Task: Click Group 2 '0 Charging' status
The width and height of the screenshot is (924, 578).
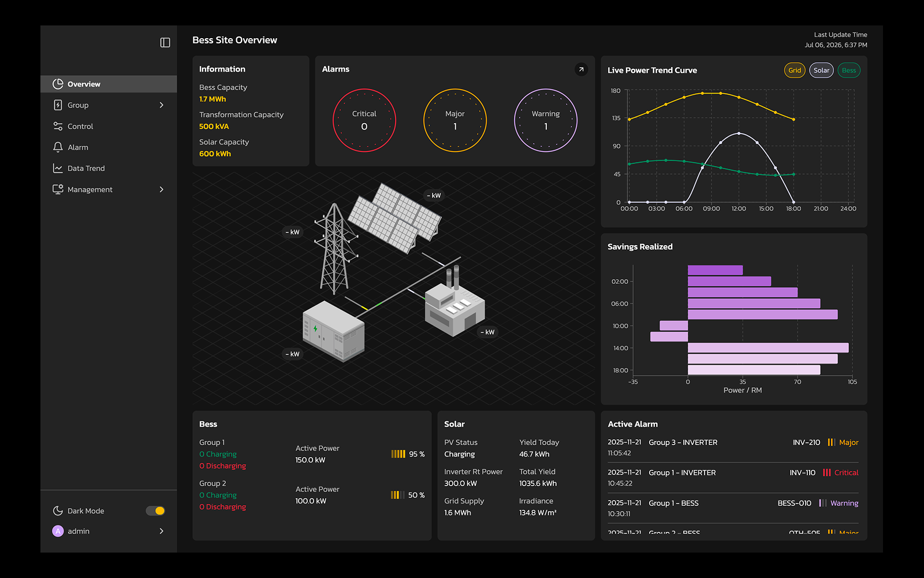Action: 218,495
